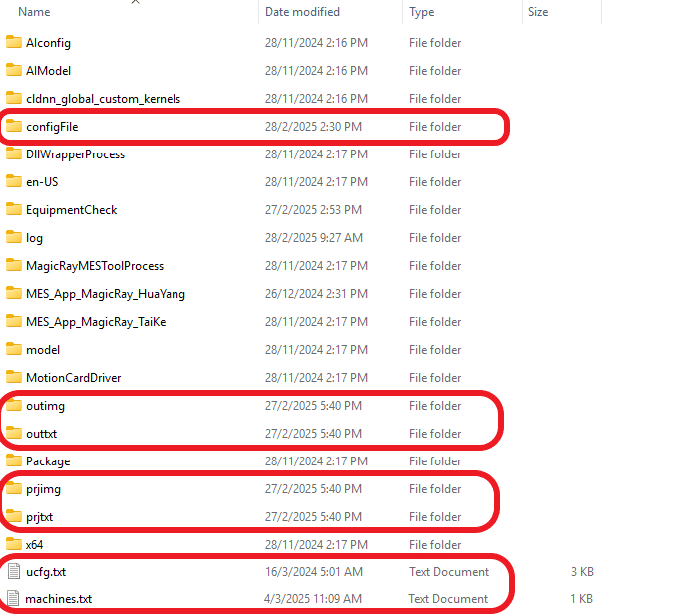Click the ucfg.txt document icon
Viewport: 700px width, 614px height.
coord(14,571)
